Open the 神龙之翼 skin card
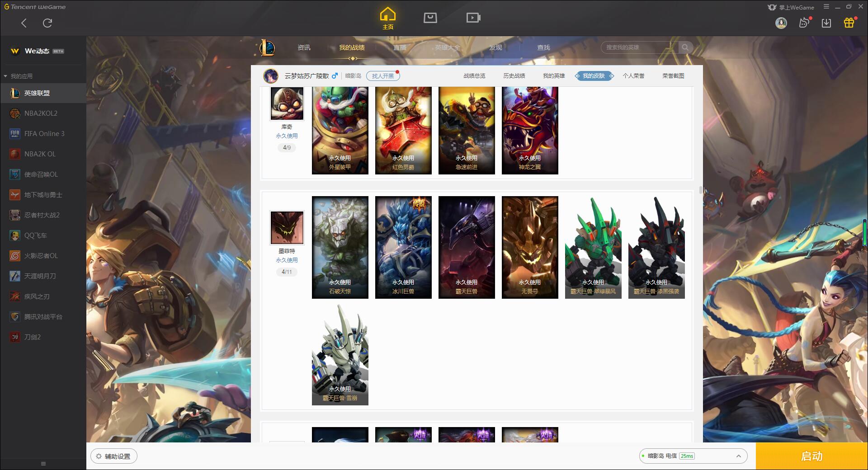The image size is (868, 470). [x=530, y=131]
